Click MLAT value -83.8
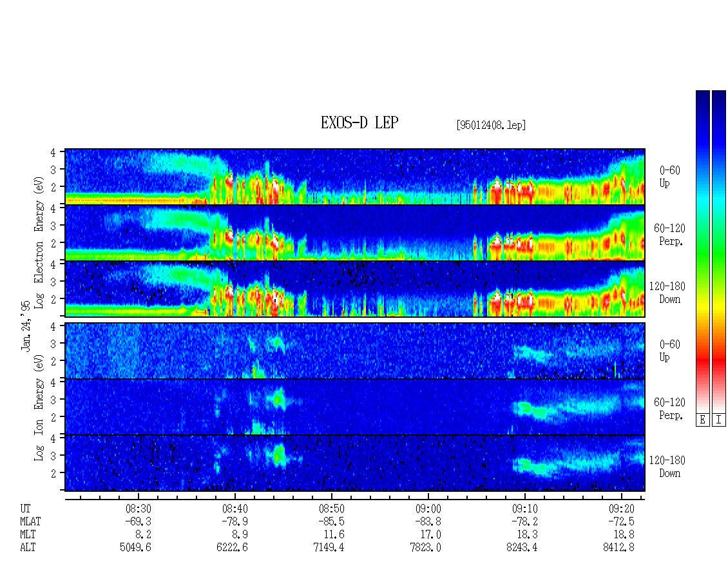The height and width of the screenshot is (564, 728). pos(428,521)
